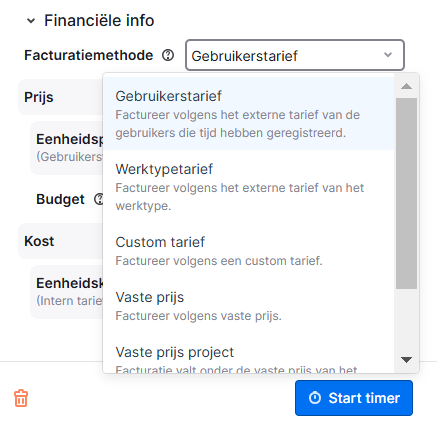Pick the Custom tarief option
This screenshot has width=437, height=431.
[249, 251]
